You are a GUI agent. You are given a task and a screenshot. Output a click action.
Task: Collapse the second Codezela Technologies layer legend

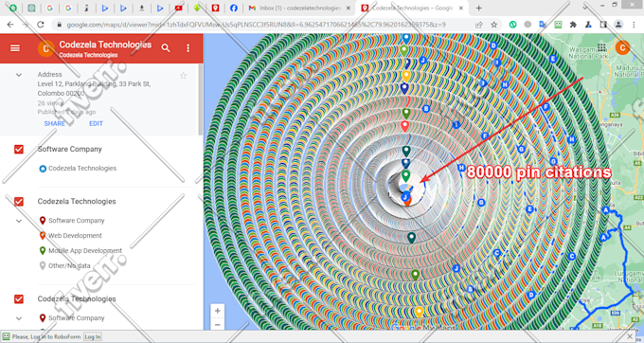pos(19,318)
